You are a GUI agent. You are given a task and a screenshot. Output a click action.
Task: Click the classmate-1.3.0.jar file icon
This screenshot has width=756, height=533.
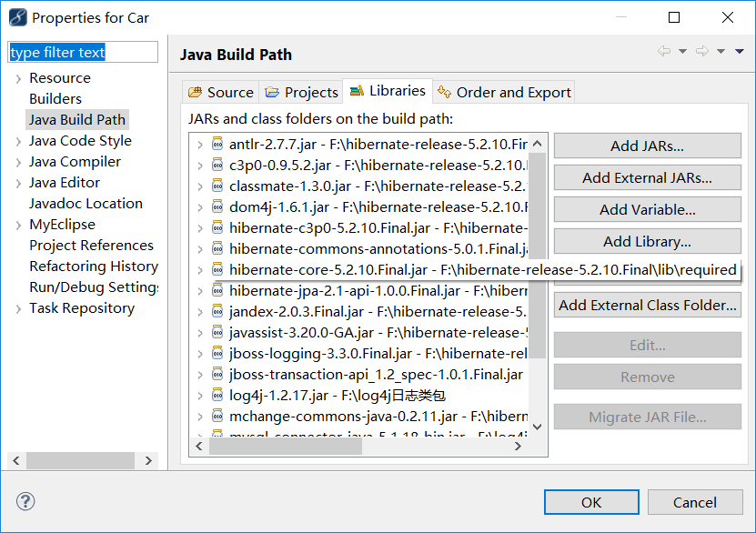coord(217,186)
